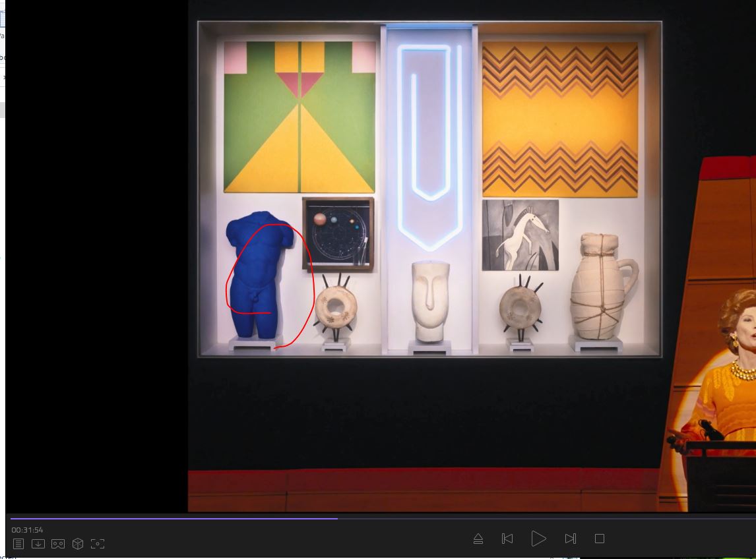Click the 00:31:54 elapsed time display
The image size is (756, 559).
pyautogui.click(x=27, y=530)
